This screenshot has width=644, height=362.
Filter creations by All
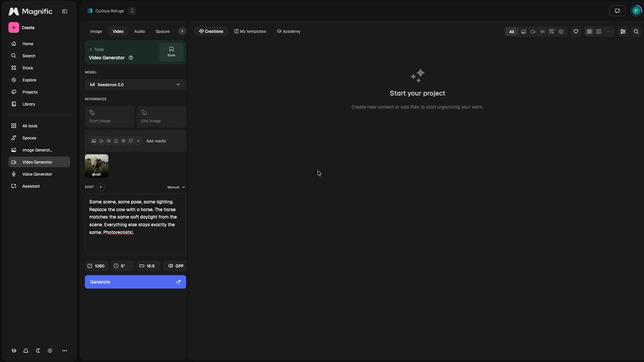pyautogui.click(x=512, y=32)
